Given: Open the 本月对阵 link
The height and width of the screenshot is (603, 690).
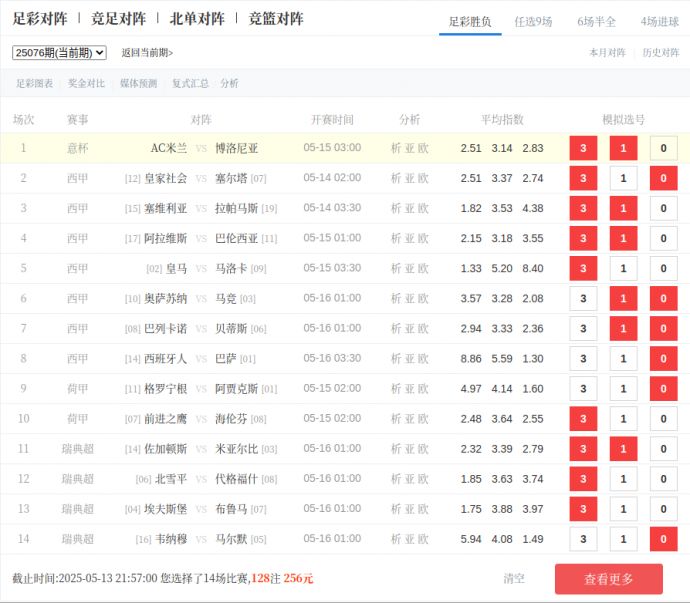Looking at the screenshot, I should [x=607, y=53].
